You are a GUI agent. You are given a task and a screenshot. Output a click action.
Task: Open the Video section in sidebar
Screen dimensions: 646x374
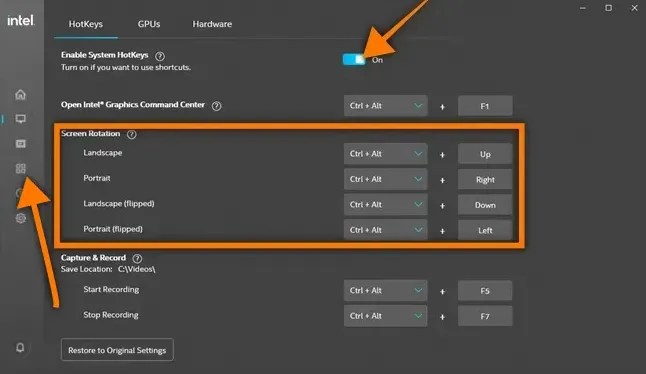20,143
